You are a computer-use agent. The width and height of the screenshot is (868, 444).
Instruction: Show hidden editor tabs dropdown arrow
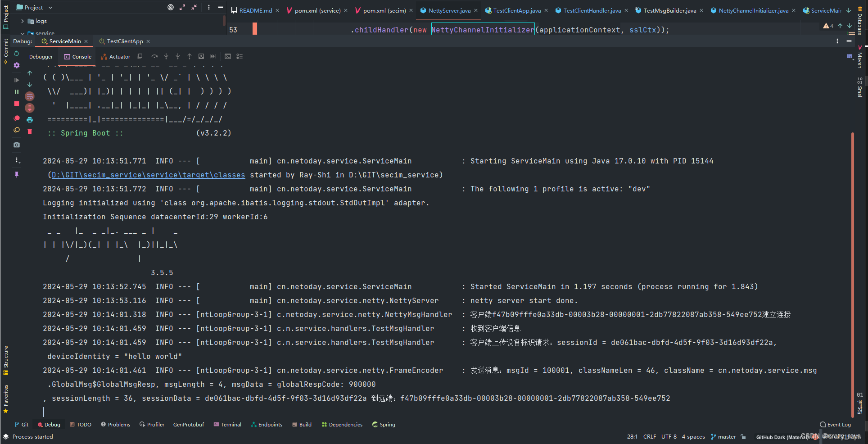[849, 10]
